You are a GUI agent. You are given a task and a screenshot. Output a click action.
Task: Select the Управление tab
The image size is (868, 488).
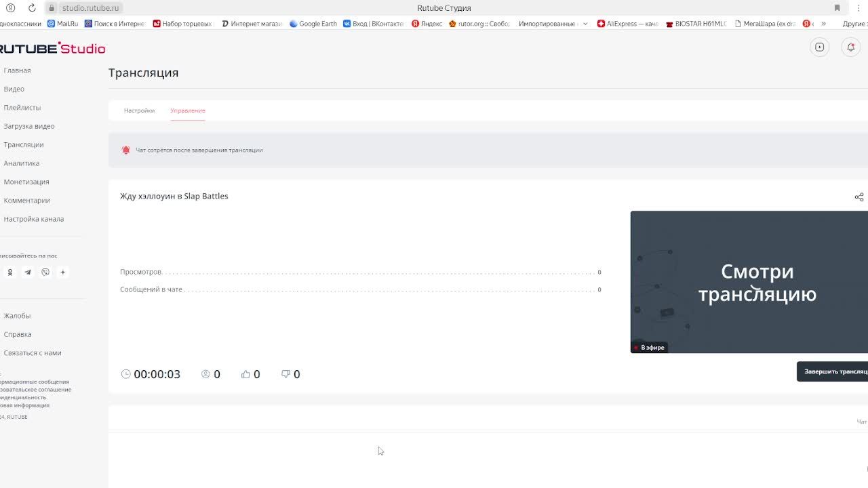click(x=188, y=110)
